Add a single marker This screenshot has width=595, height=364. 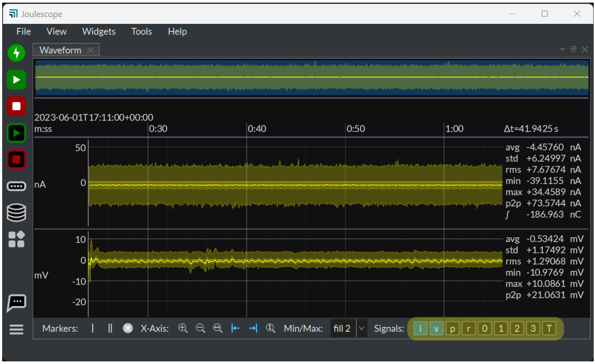coord(93,328)
